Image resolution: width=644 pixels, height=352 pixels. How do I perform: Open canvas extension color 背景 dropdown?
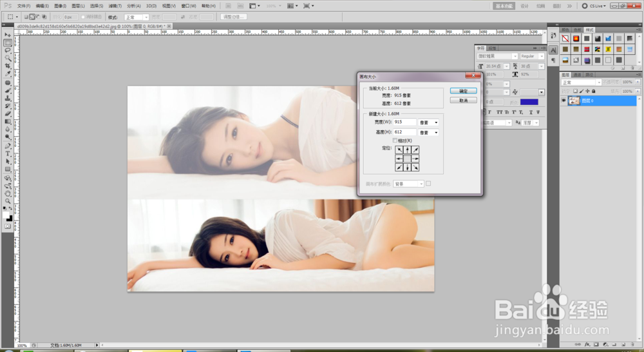[x=408, y=184]
